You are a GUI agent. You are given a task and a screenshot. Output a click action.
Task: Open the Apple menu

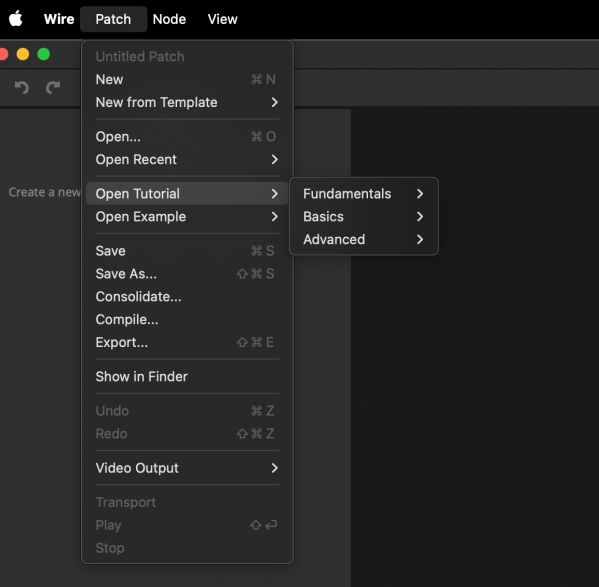16,19
